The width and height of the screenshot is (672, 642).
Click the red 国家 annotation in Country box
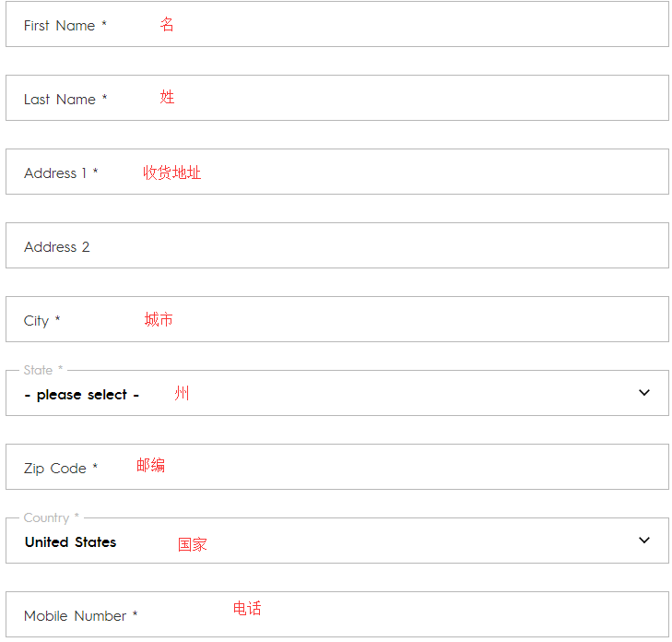193,545
